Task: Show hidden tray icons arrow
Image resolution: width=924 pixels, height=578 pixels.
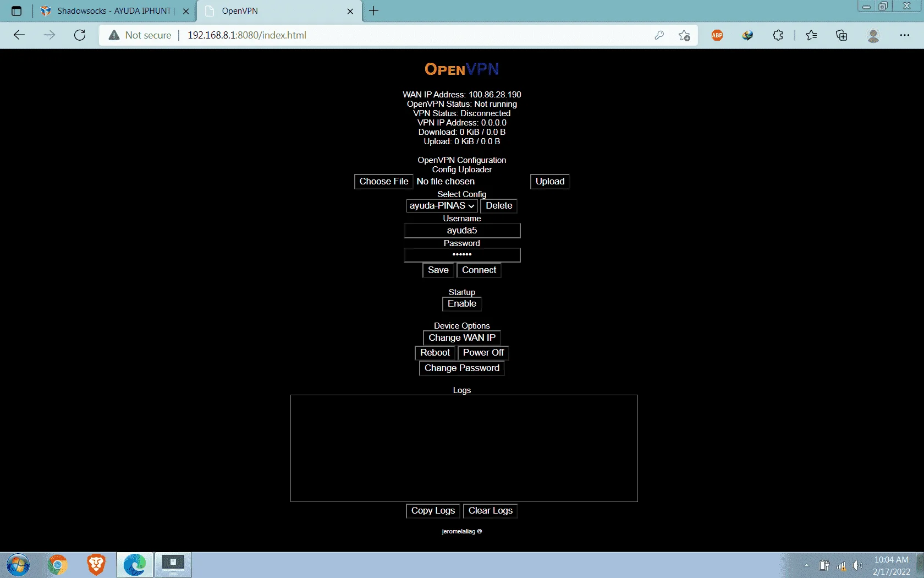Action: pyautogui.click(x=806, y=565)
